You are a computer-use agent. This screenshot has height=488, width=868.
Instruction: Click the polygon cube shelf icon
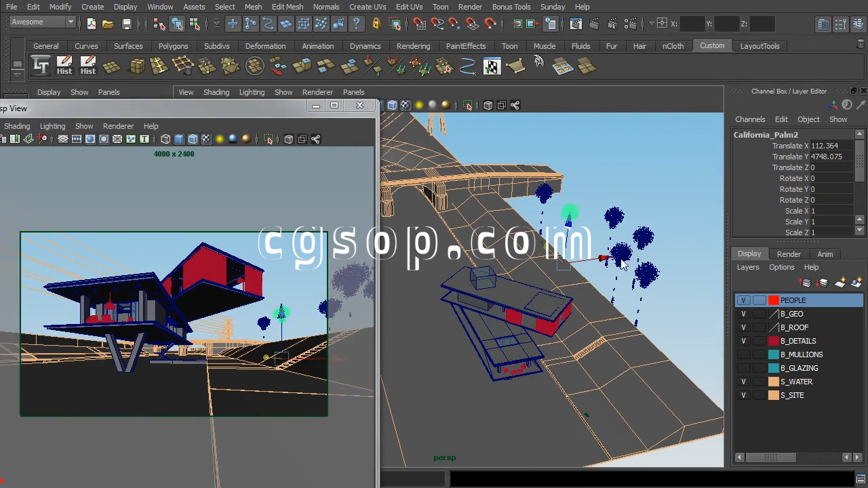point(138,66)
